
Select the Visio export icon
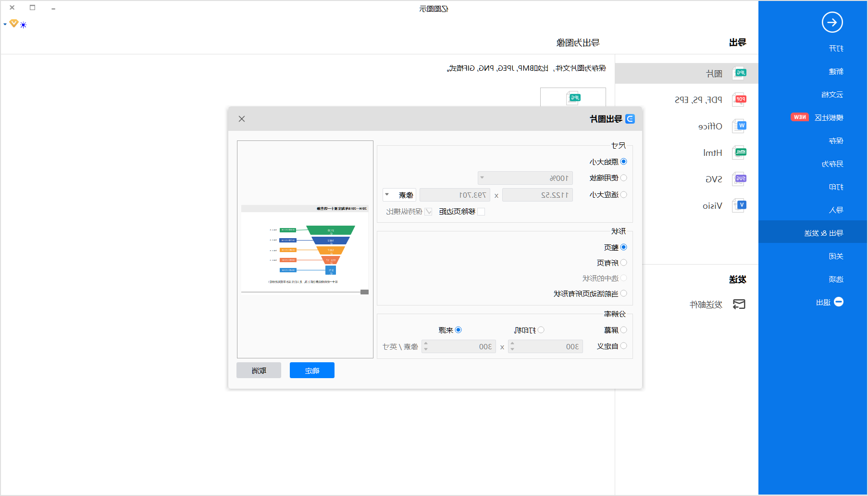(x=739, y=205)
